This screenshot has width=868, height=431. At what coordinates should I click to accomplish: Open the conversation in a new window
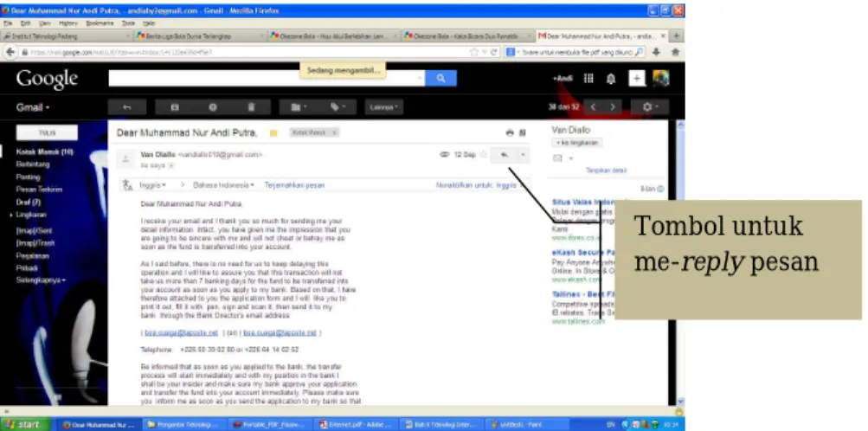523,132
